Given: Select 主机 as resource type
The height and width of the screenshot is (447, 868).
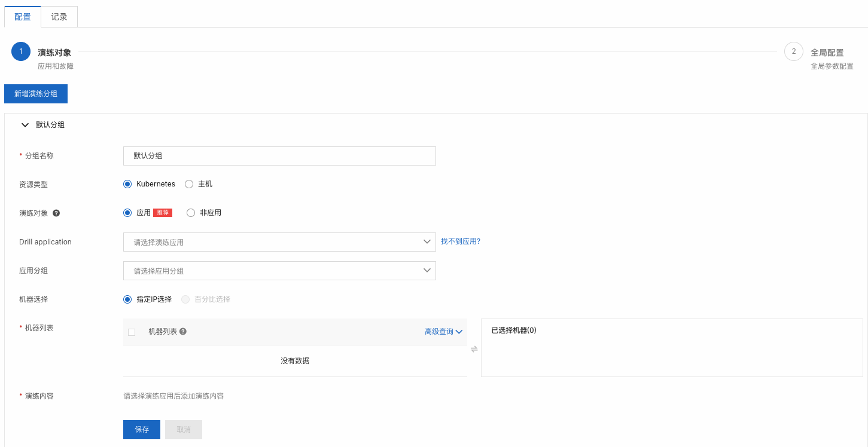Looking at the screenshot, I should tap(189, 184).
